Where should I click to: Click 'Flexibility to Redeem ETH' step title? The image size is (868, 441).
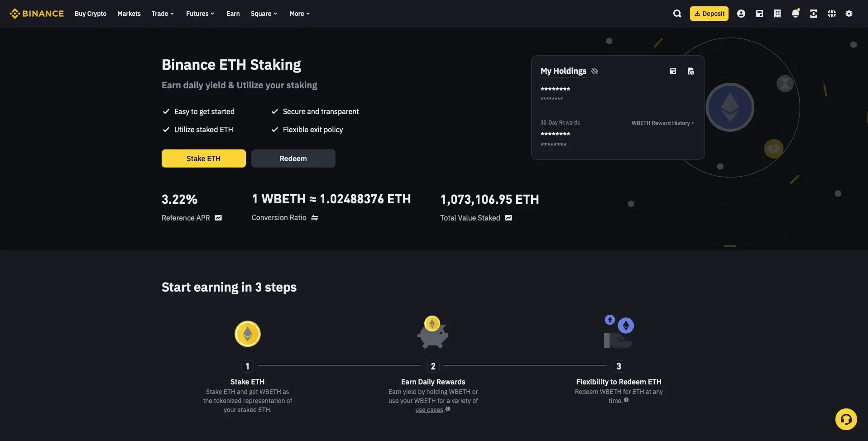[619, 382]
